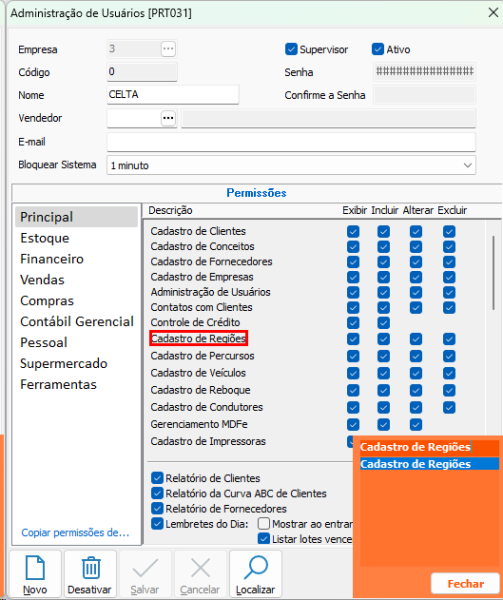Uncheck Exibir for Cadastro de Clientes
Viewport: 503px width, 600px height.
[353, 231]
